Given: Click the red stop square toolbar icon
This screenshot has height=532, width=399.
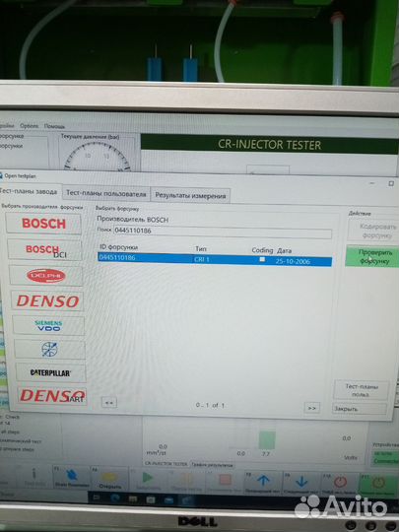Looking at the screenshot, I should pos(225,481).
